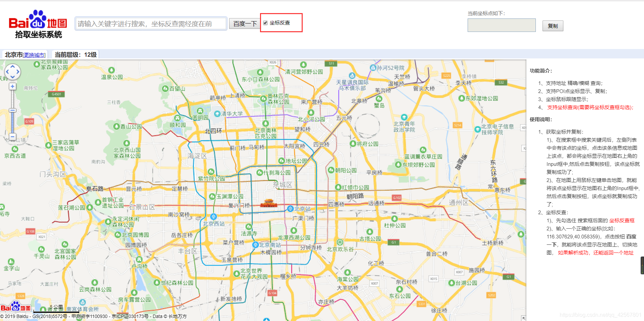Click the 通州区 district label on map
This screenshot has width=644, height=321.
point(459,202)
